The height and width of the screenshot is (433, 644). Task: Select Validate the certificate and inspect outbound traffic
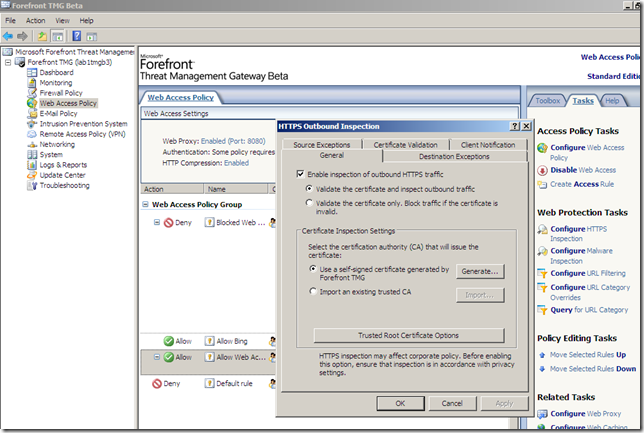(x=309, y=189)
